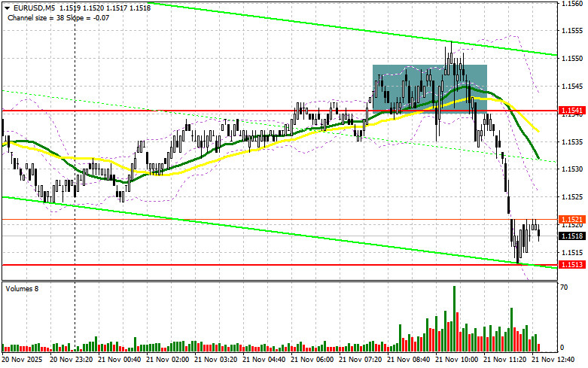Click the '21 Nov 11:20' time axis label
The image size is (588, 368).
(x=504, y=360)
